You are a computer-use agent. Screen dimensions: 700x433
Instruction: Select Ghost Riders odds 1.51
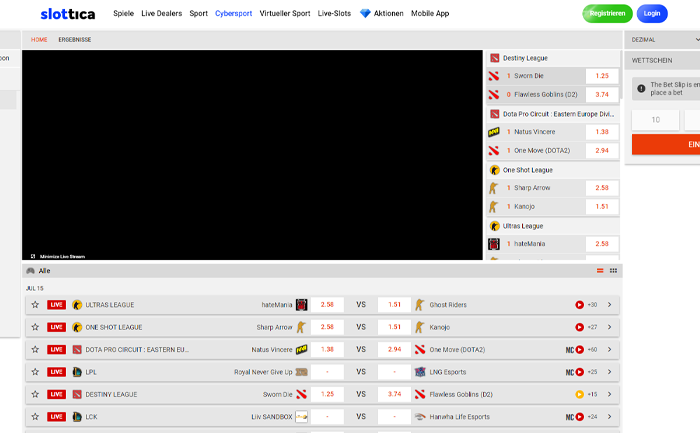tap(394, 305)
